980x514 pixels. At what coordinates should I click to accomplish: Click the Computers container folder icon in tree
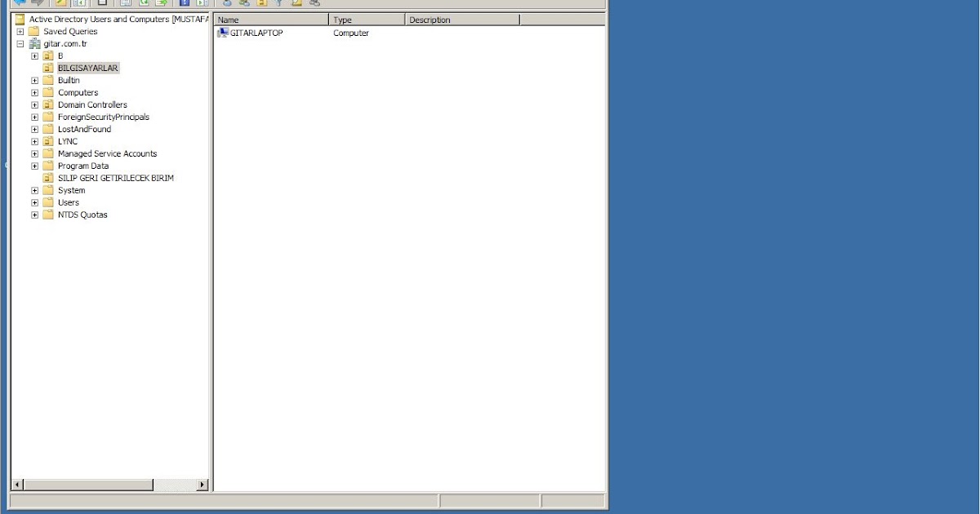(x=48, y=92)
